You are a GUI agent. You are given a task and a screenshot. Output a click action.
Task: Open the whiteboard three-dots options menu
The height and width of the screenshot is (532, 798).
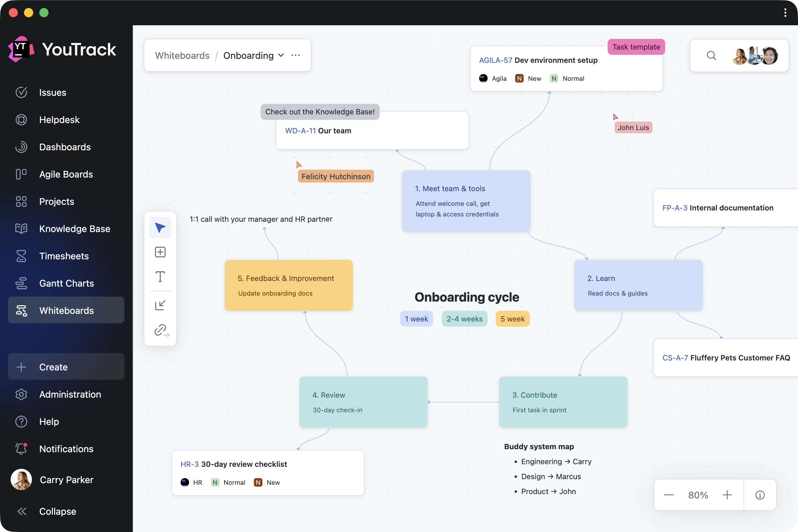click(x=296, y=55)
